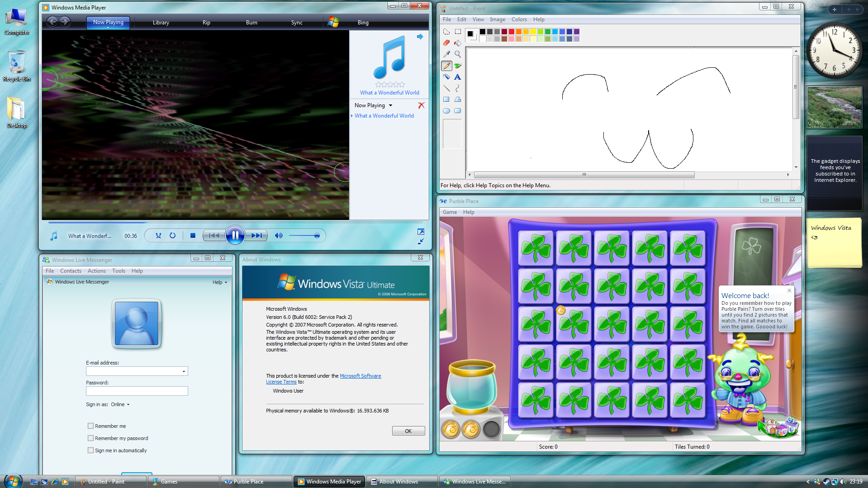Switch Media Player to compact mode
This screenshot has width=868, height=488.
(421, 242)
